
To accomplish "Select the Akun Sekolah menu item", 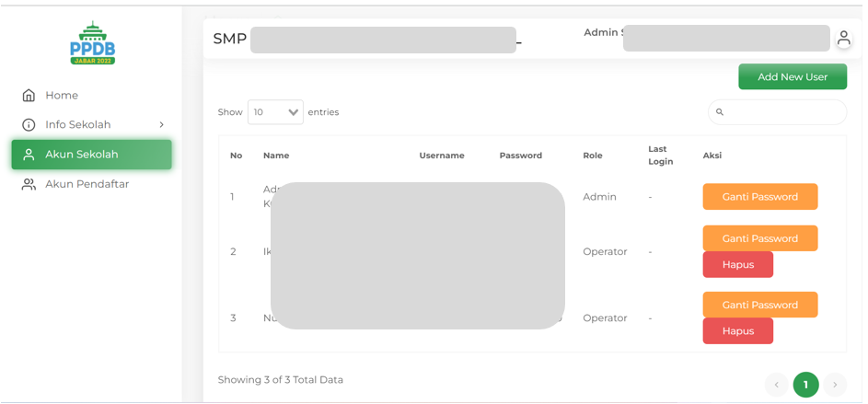I will click(82, 155).
